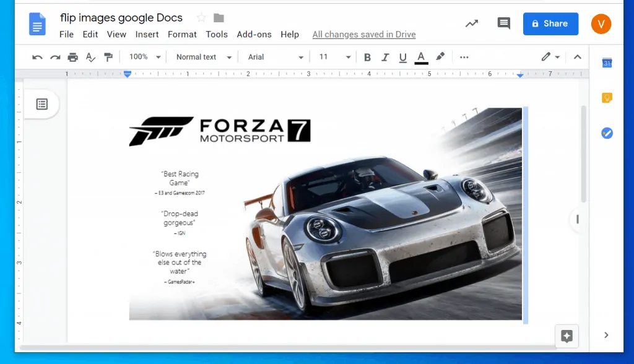The image size is (634, 364).
Task: Click the left indent marker on ruler
Action: click(x=128, y=74)
